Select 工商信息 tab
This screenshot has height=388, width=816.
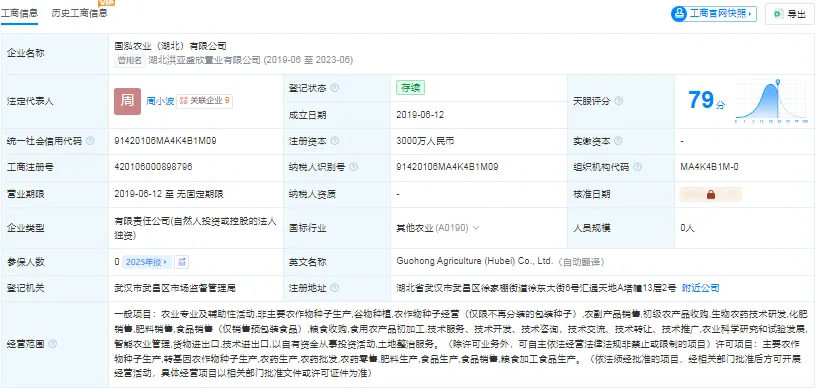(19, 13)
